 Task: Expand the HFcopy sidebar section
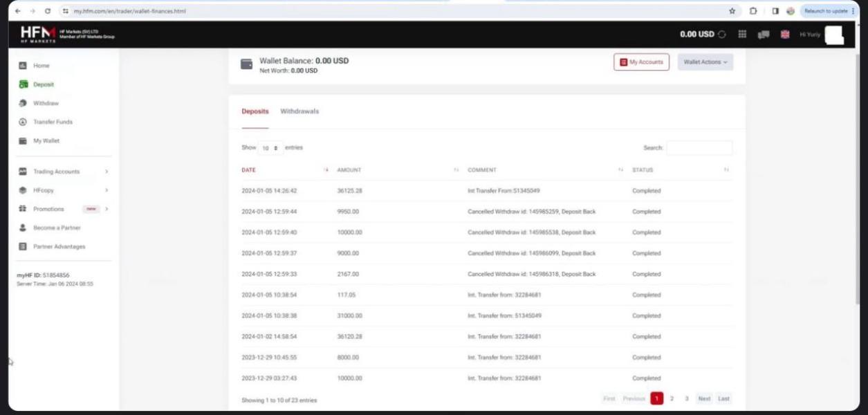point(107,190)
